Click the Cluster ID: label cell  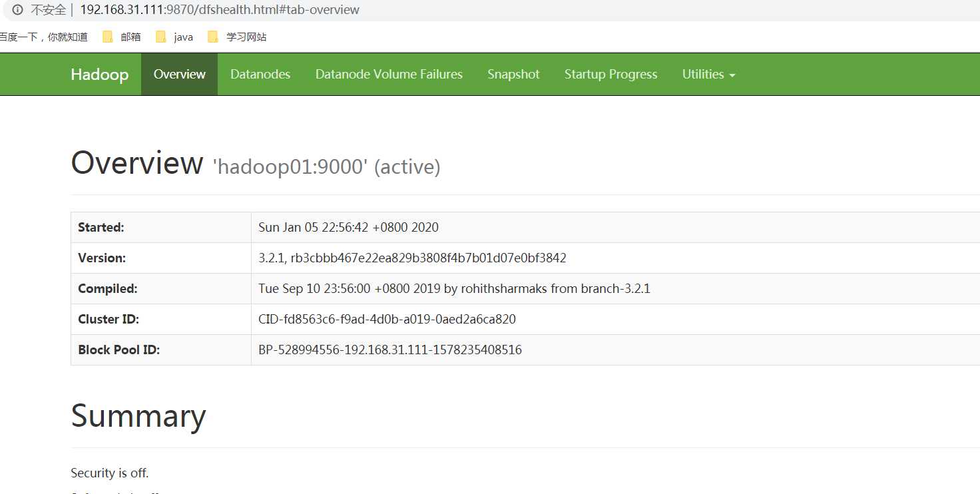[161, 320]
